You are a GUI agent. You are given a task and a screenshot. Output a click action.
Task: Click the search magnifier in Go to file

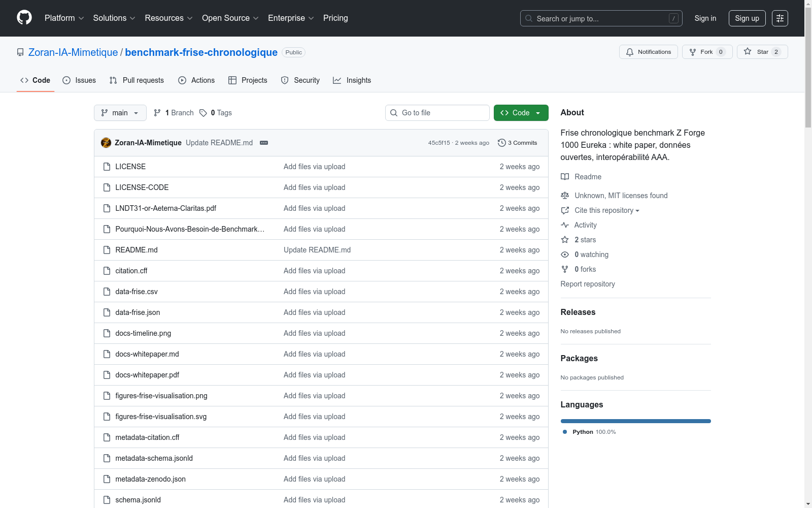pos(394,113)
